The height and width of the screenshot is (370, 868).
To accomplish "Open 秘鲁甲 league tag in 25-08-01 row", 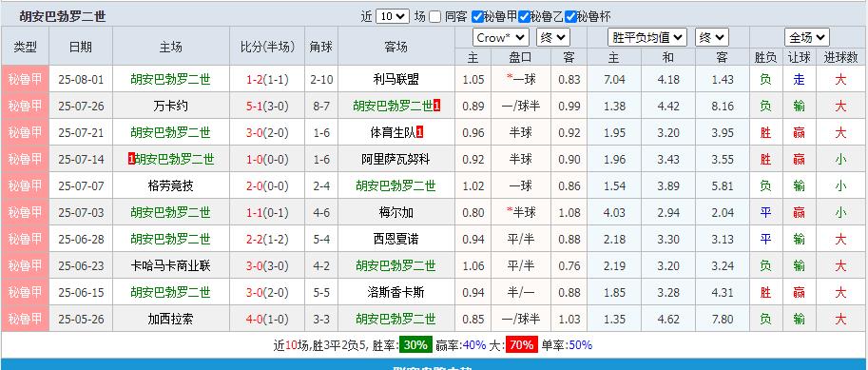I will tap(26, 79).
